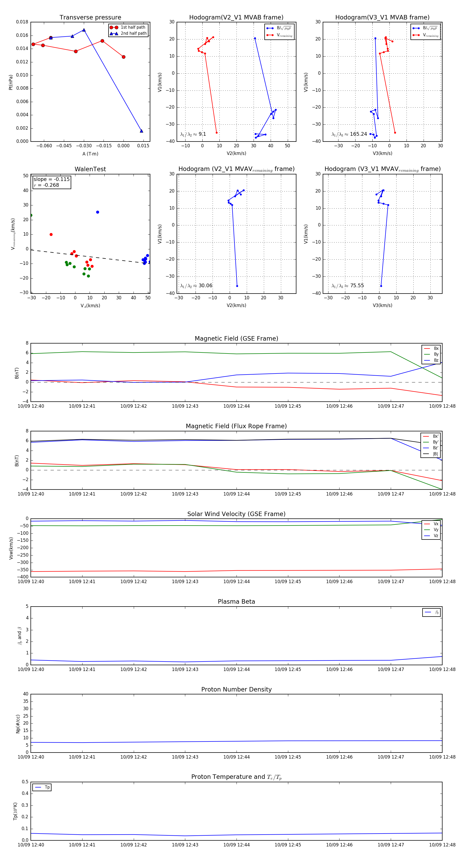Image resolution: width=473 pixels, height=868 pixels.
Task: Select the Bx' legend entry in Flux Rope panel
Action: click(431, 436)
